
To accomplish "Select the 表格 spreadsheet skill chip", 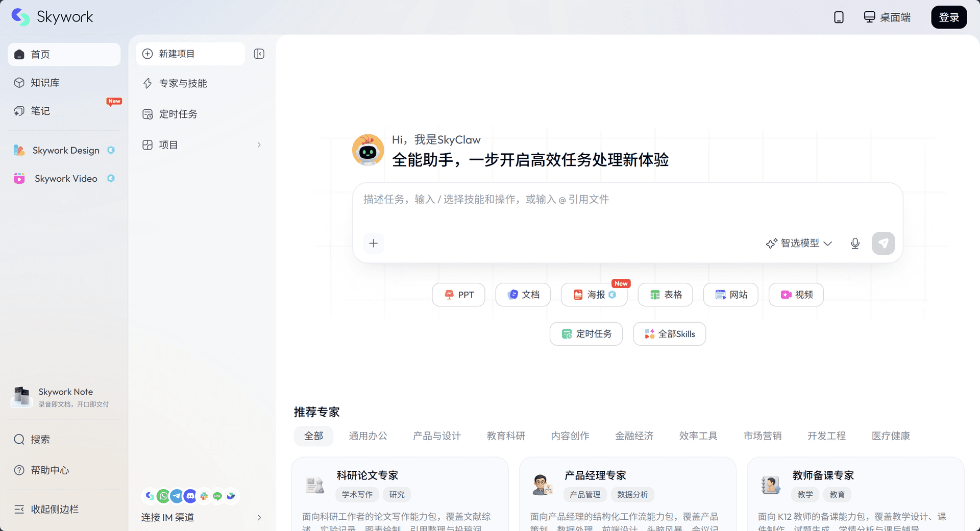I will tap(666, 295).
